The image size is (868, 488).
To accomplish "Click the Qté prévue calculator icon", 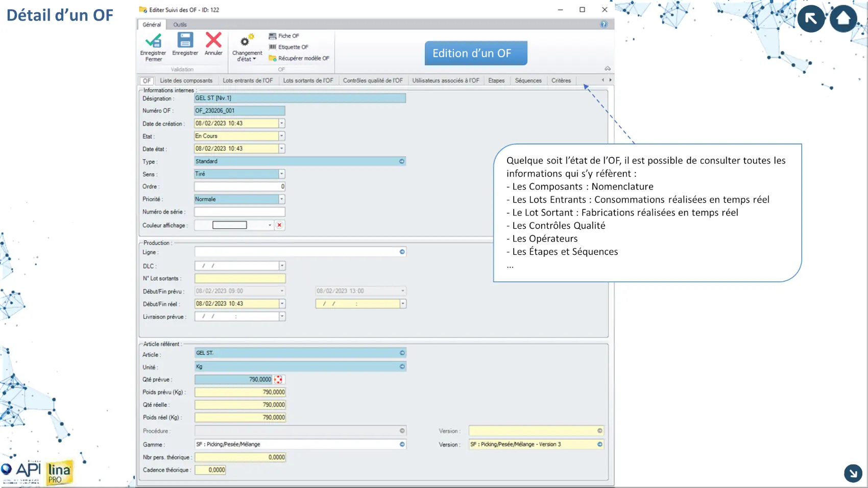I will pos(278,379).
